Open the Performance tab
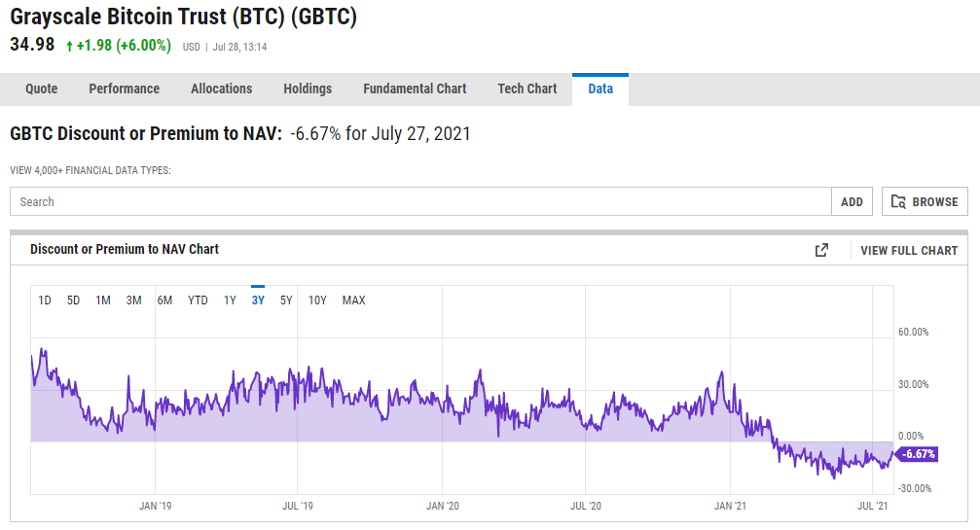This screenshot has height=530, width=980. coord(124,88)
